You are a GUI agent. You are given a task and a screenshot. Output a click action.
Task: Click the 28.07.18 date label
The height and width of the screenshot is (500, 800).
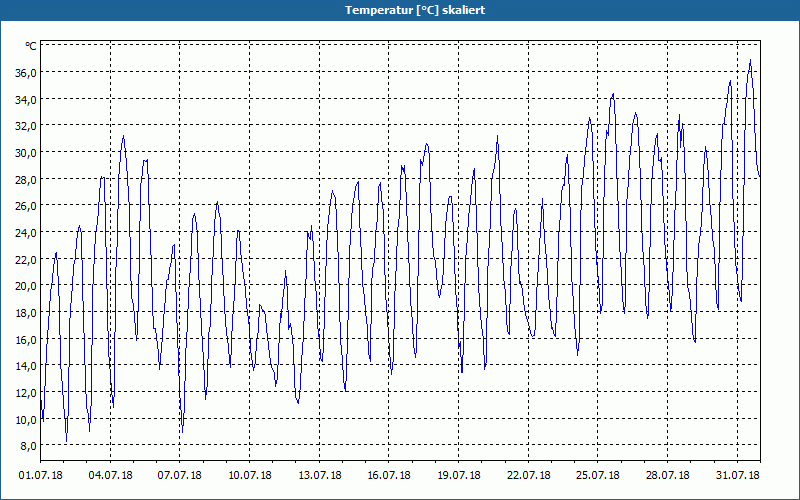[x=667, y=475]
